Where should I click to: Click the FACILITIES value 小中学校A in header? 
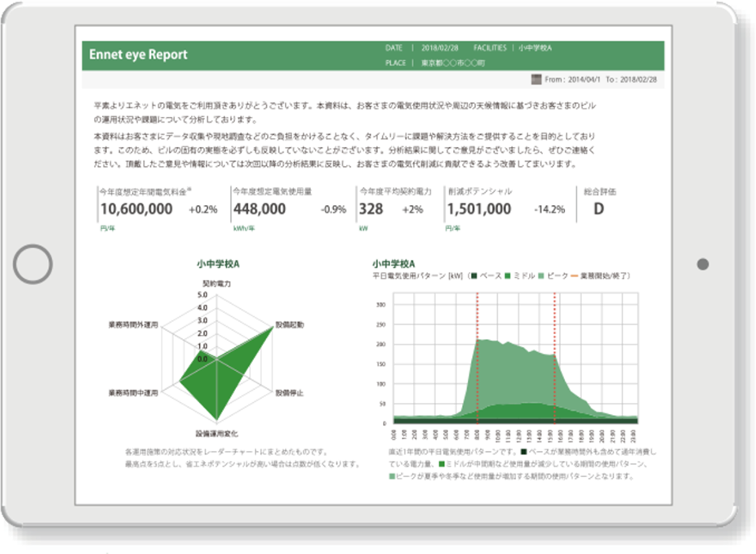[x=536, y=48]
